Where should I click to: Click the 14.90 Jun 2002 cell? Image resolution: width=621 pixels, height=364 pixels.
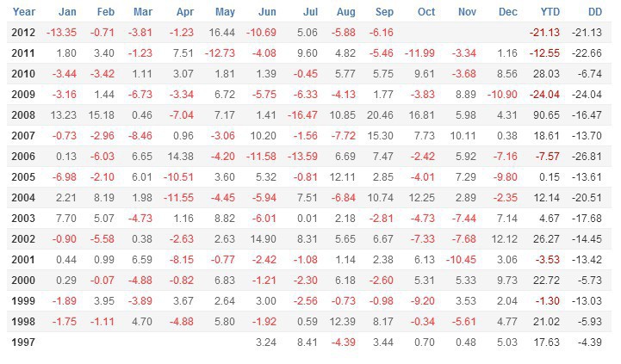[263, 239]
